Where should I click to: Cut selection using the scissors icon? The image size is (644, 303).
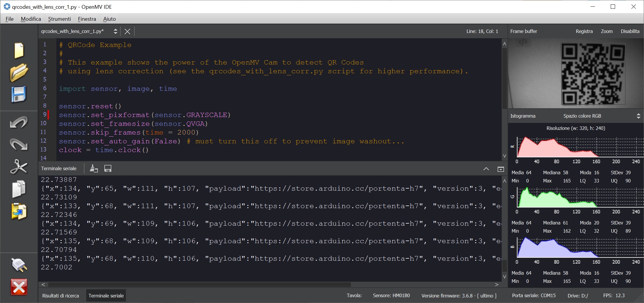click(x=19, y=167)
